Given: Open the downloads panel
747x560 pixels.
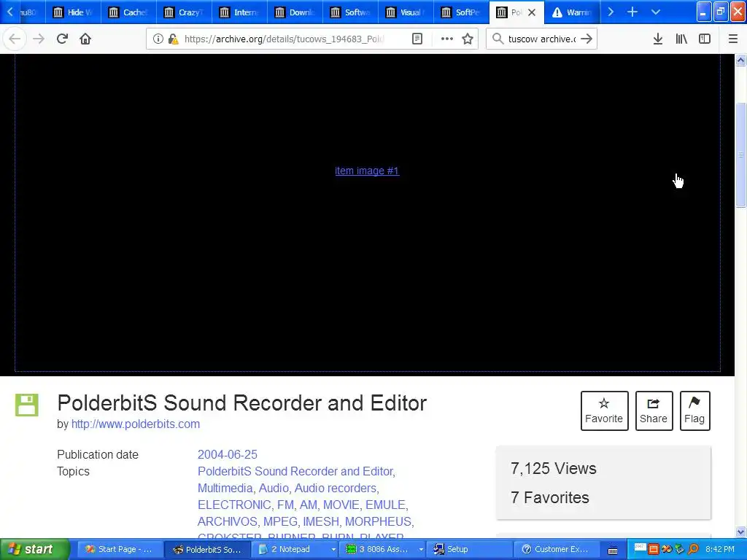Looking at the screenshot, I should [x=658, y=39].
